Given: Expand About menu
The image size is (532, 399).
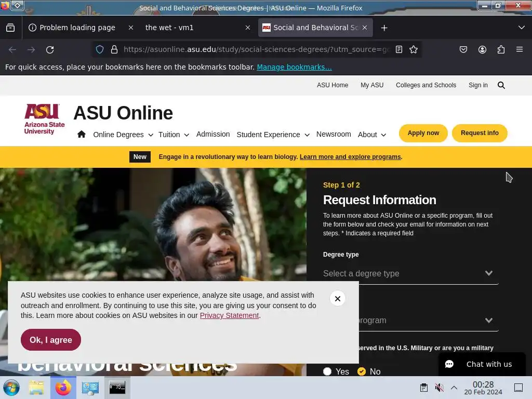Looking at the screenshot, I should [372, 135].
